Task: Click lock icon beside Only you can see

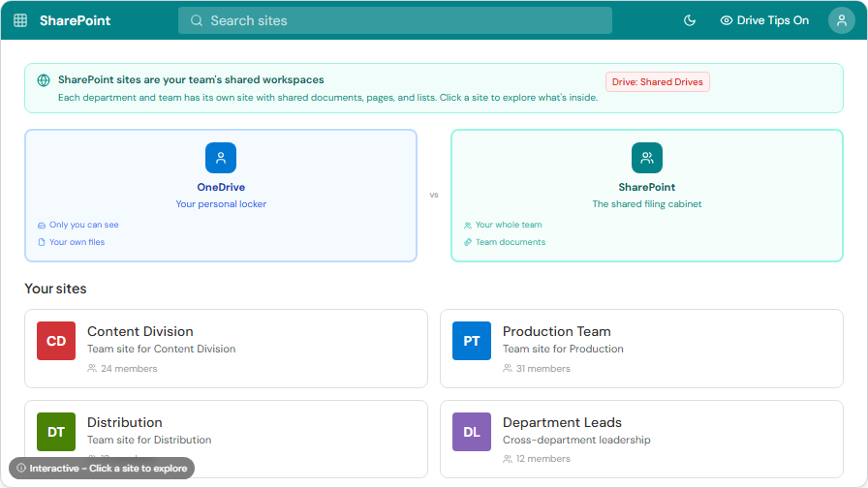Action: click(42, 226)
